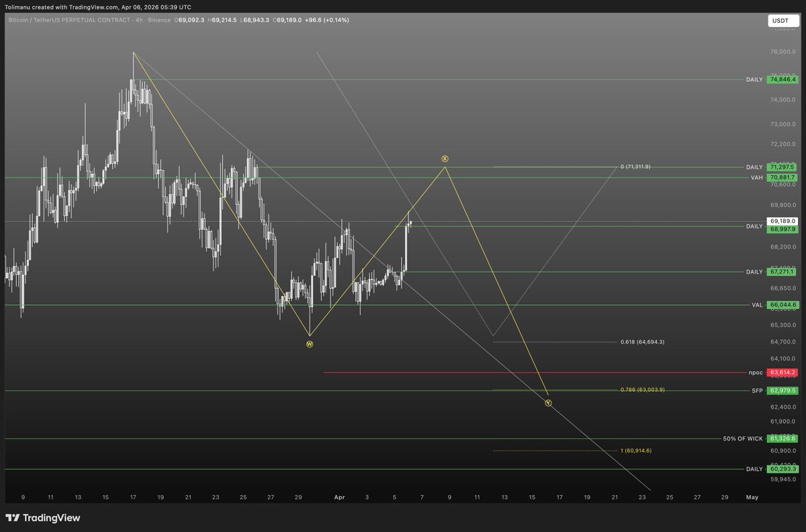Click the 66,650.0 price axis tick
This screenshot has height=532, width=806.
point(783,288)
